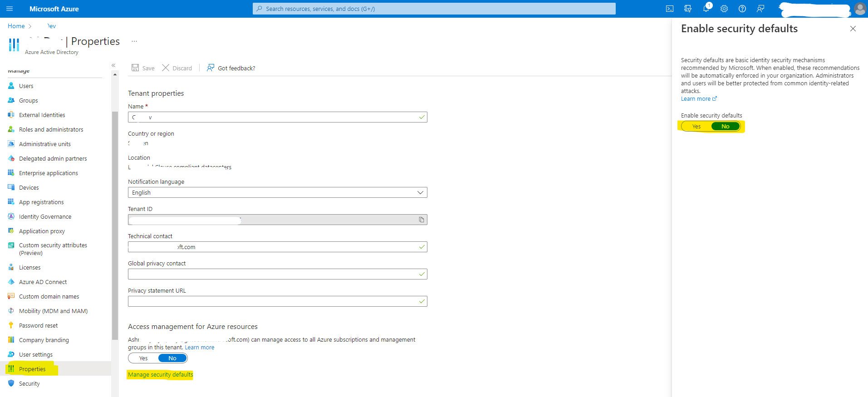Image resolution: width=868 pixels, height=397 pixels.
Task: Expand the Notification language dropdown
Action: tap(278, 192)
